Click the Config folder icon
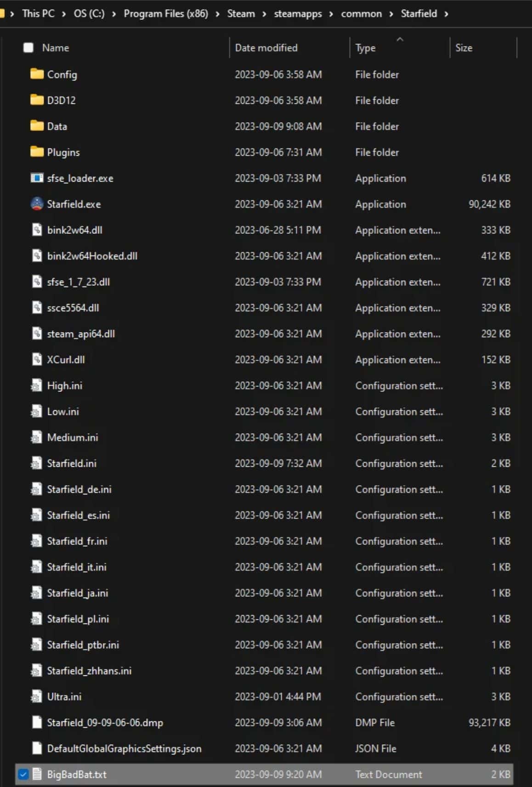 (37, 74)
